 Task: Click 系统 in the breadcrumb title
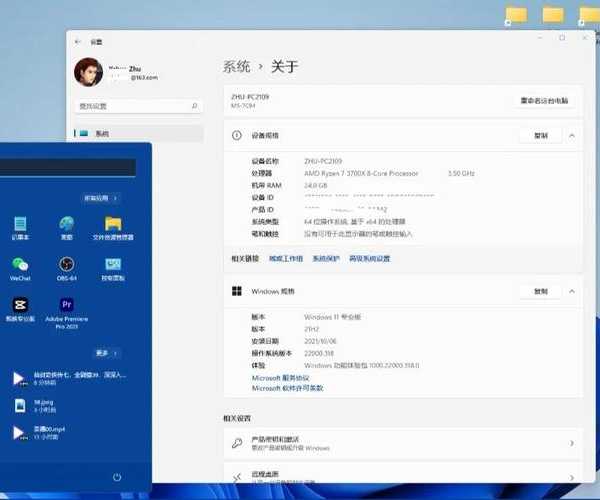click(236, 67)
